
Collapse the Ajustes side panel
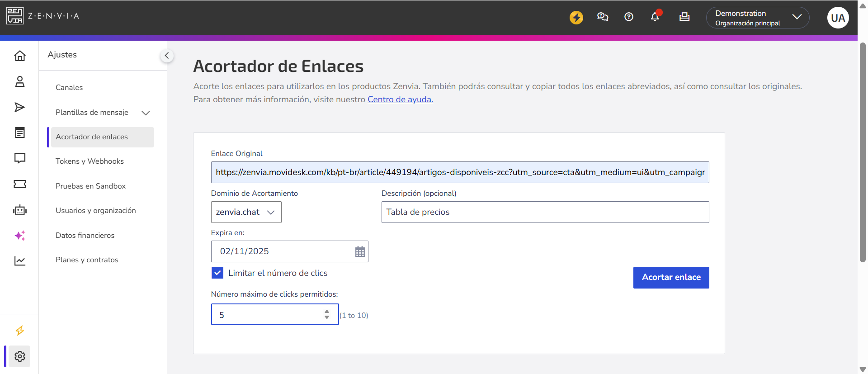tap(167, 56)
